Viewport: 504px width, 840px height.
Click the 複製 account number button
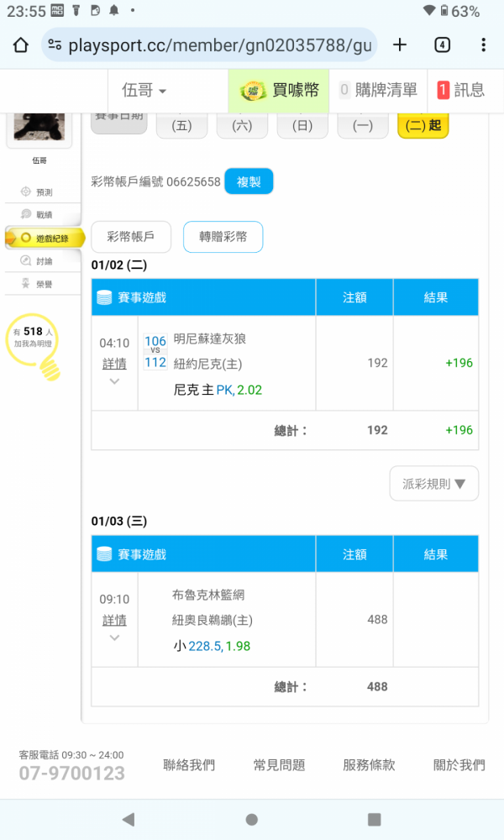coord(249,181)
